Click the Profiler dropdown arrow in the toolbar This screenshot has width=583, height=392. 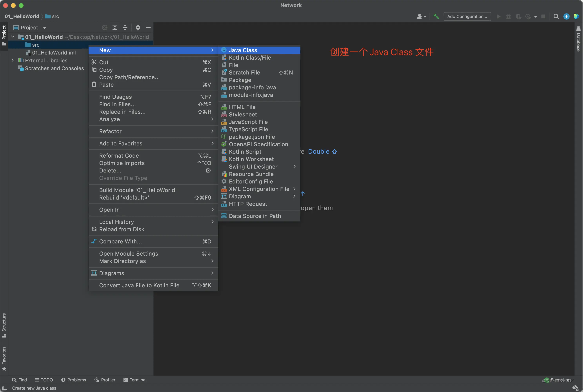point(536,17)
